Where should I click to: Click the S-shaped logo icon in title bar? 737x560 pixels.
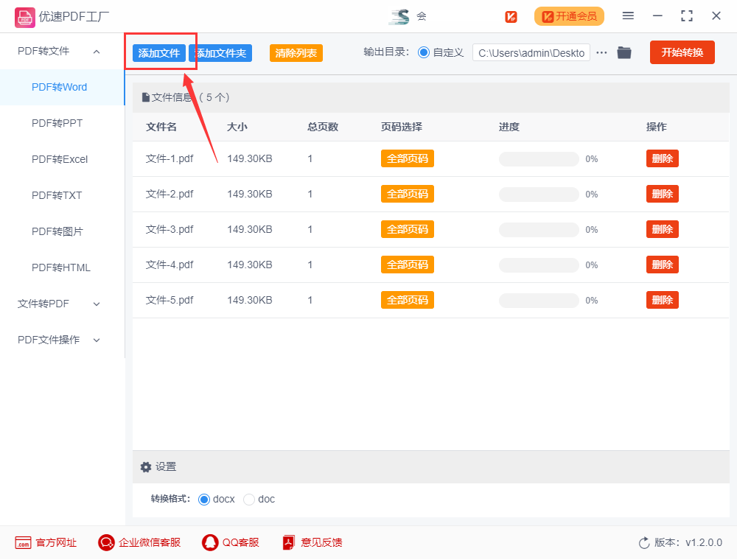tap(399, 16)
